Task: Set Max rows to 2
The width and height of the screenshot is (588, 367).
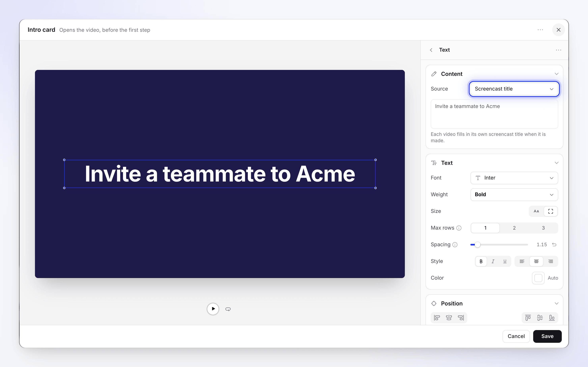Action: tap(514, 228)
